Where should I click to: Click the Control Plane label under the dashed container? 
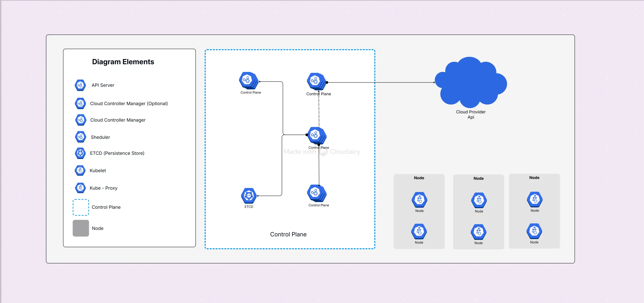[288, 234]
